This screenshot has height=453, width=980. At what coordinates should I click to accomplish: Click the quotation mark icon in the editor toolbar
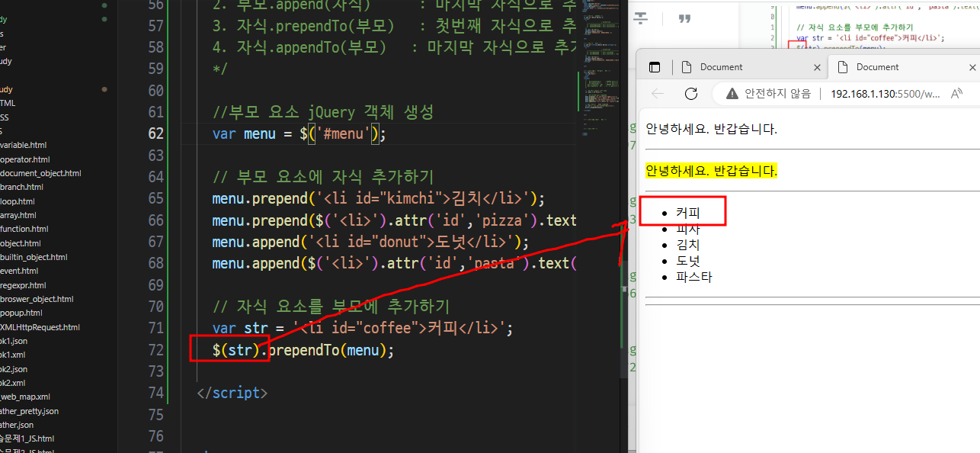(x=684, y=18)
